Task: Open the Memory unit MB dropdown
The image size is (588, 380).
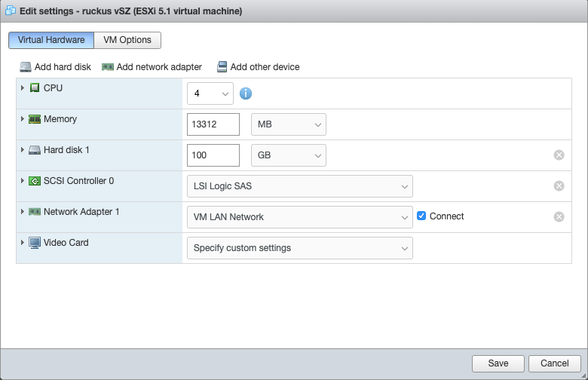Action: point(288,124)
